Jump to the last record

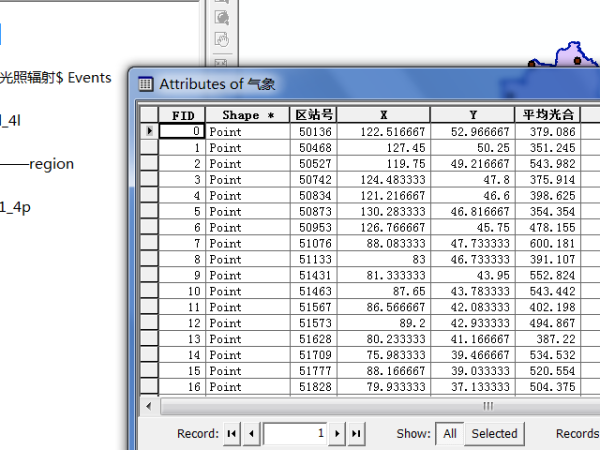pyautogui.click(x=357, y=434)
